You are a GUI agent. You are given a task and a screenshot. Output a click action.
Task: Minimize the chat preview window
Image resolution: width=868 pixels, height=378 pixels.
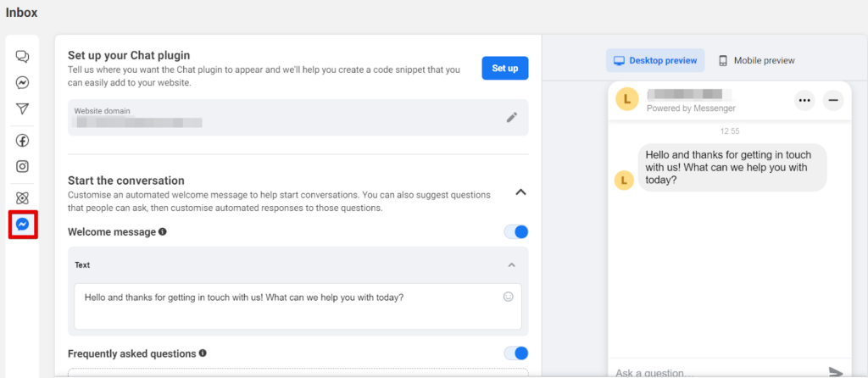tap(833, 100)
